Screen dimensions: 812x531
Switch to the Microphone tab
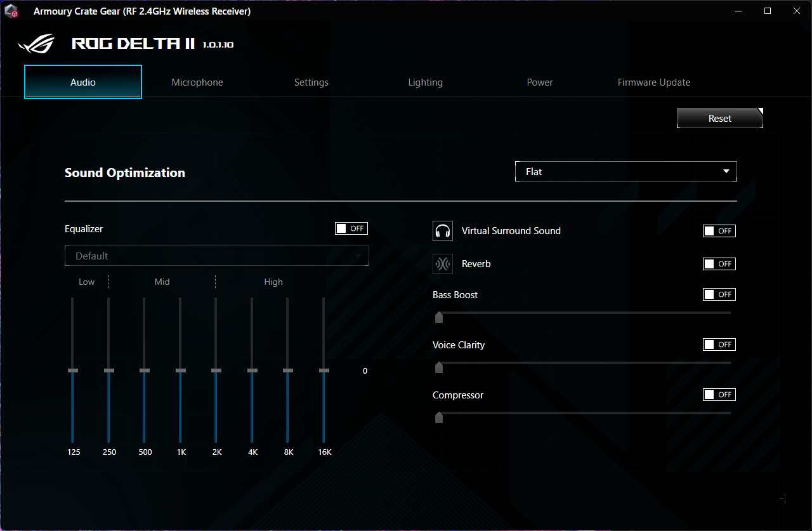click(x=197, y=82)
